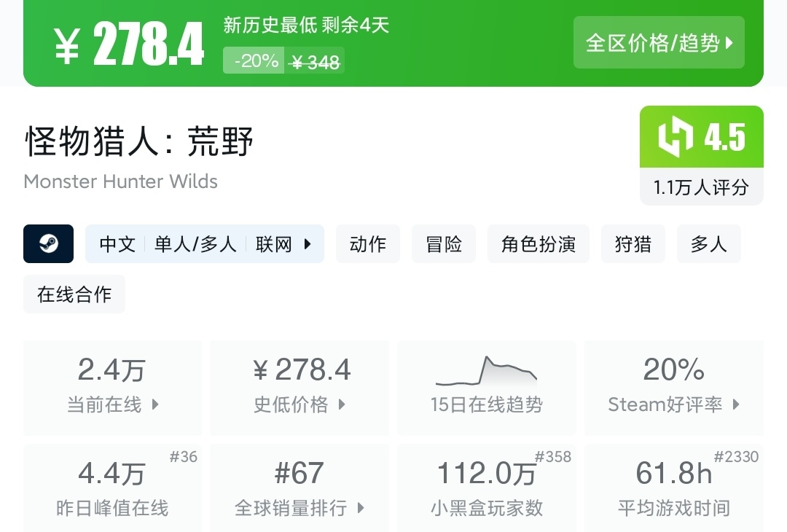Click the Steam platform icon
The height and width of the screenshot is (532, 787).
48,243
